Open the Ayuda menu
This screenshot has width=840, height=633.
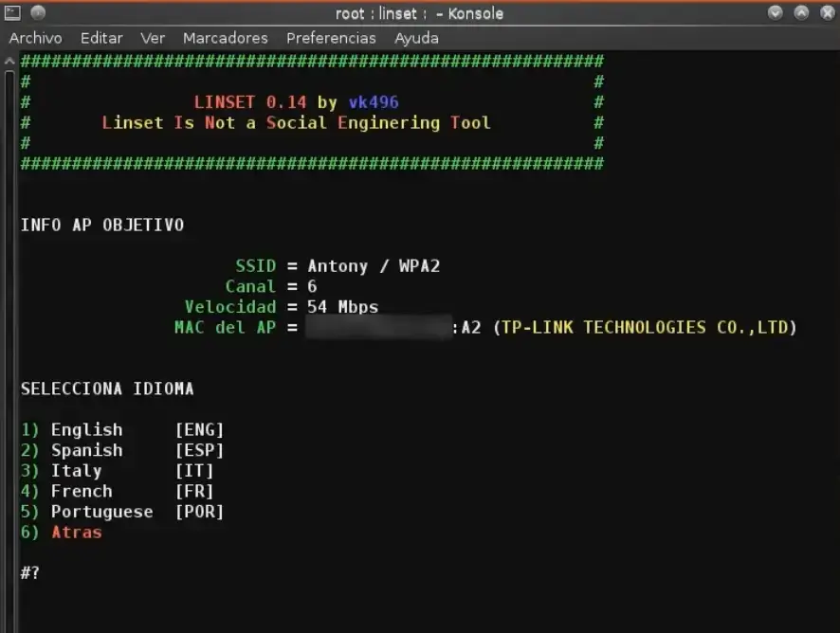415,38
